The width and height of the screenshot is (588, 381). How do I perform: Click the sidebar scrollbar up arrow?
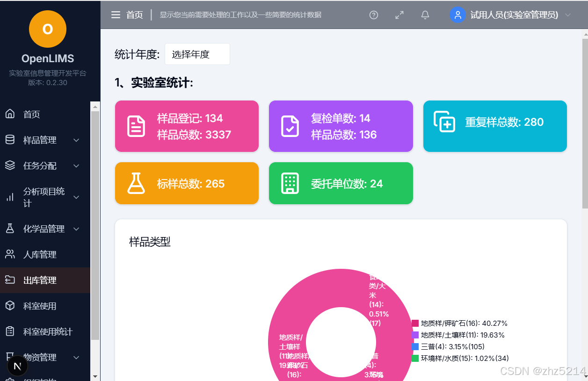[95, 106]
